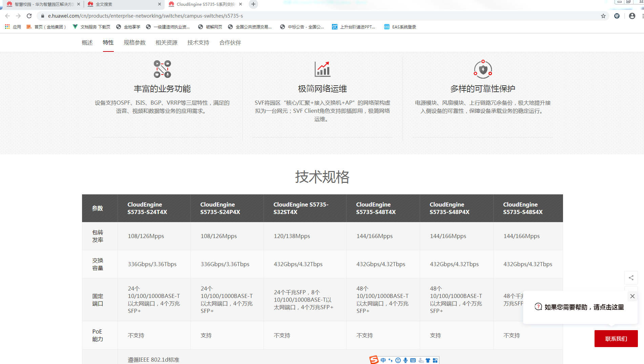Viewport: 644px width, 364px height.
Task: Open the browser extension icon beside the bookmark star
Action: click(x=617, y=16)
